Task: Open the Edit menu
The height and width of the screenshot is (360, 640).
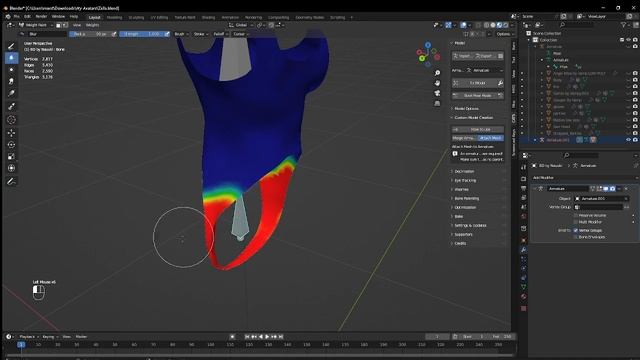Action: (27, 17)
